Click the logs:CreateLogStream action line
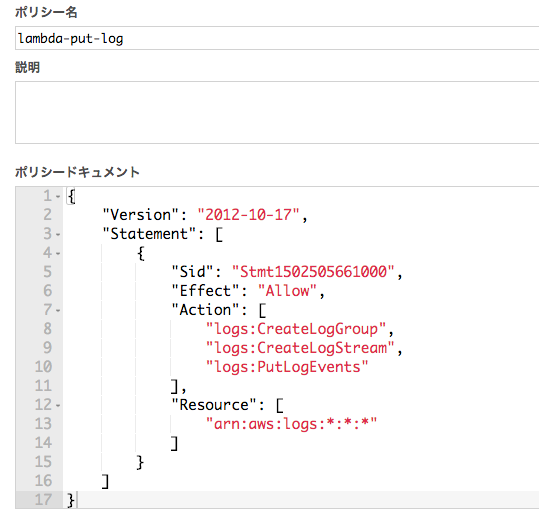539x522 pixels. coord(300,348)
